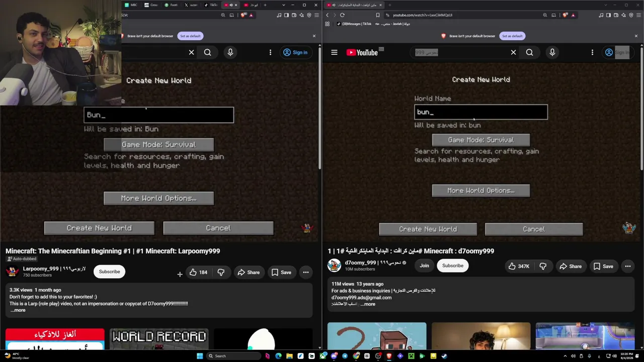This screenshot has height=362, width=644.
Task: Bookmark the d7oomy999 page in address bar
Action: 378,15
